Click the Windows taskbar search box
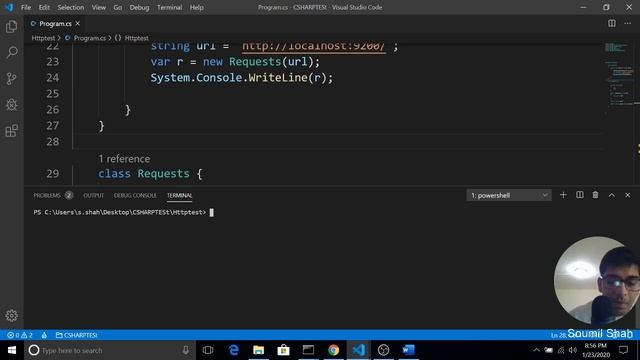Screen dimensions: 640x360 click(109, 350)
